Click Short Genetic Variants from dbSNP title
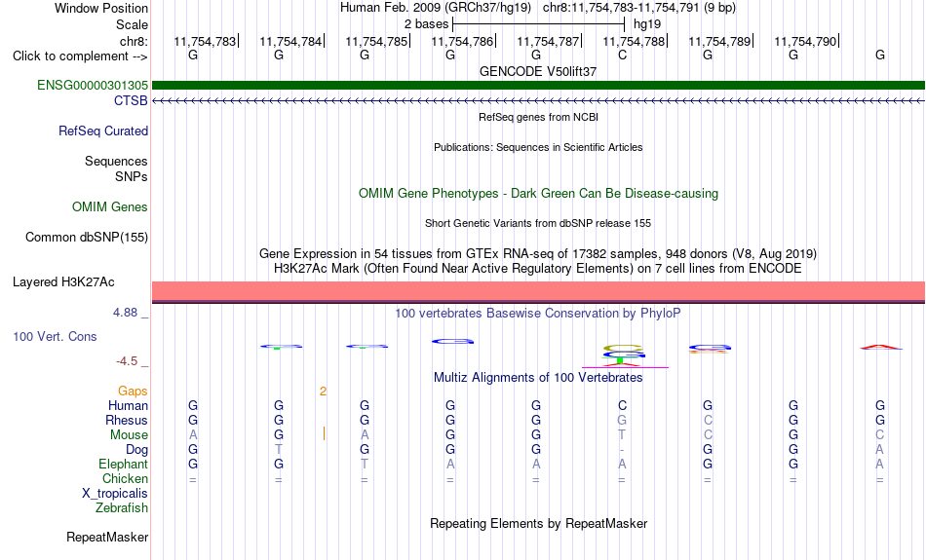 pyautogui.click(x=538, y=223)
